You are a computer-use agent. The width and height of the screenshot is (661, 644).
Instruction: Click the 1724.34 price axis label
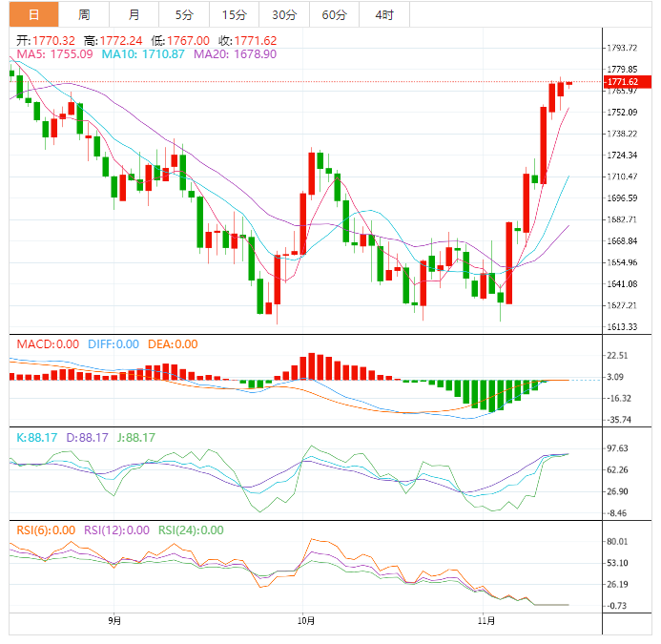coord(622,156)
